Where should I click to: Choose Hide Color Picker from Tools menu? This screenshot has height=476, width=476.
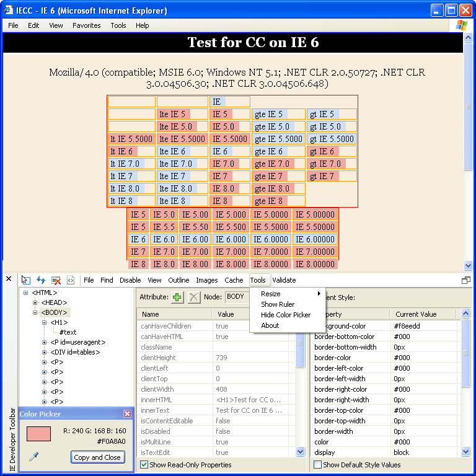[286, 315]
